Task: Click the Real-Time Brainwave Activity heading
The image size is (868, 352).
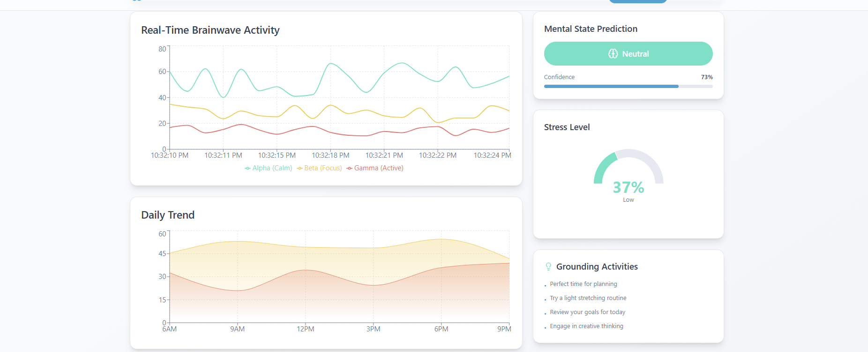Action: pyautogui.click(x=210, y=30)
